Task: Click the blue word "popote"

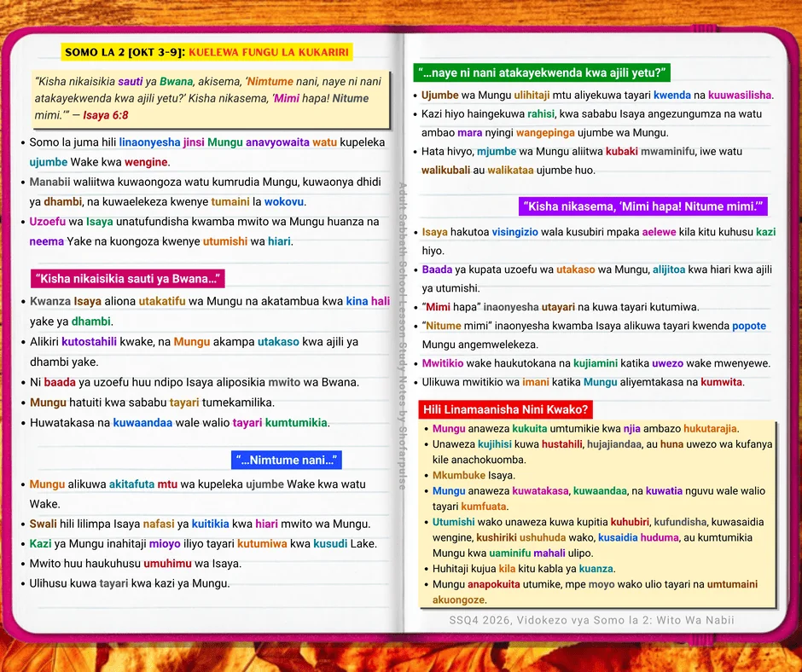Action: point(749,327)
